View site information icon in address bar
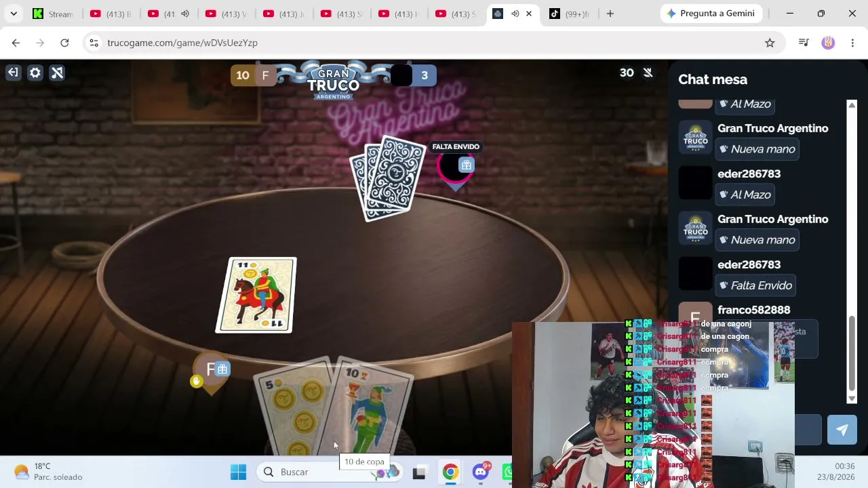868x488 pixels. click(94, 43)
